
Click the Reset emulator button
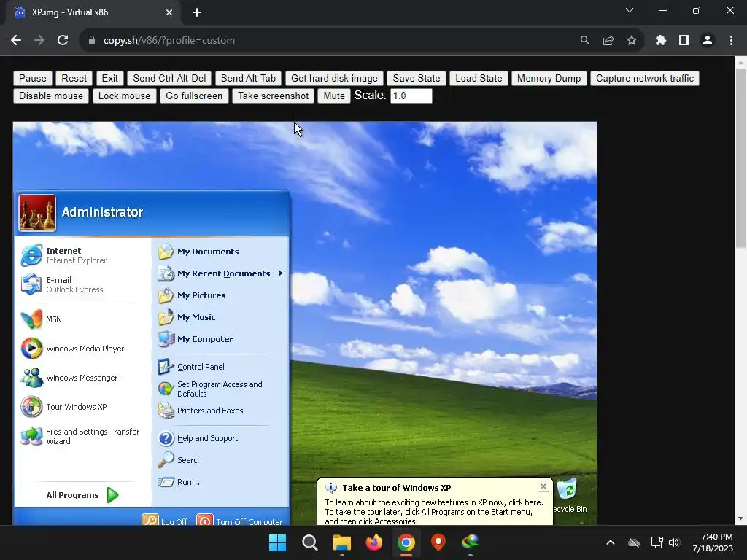tap(74, 78)
